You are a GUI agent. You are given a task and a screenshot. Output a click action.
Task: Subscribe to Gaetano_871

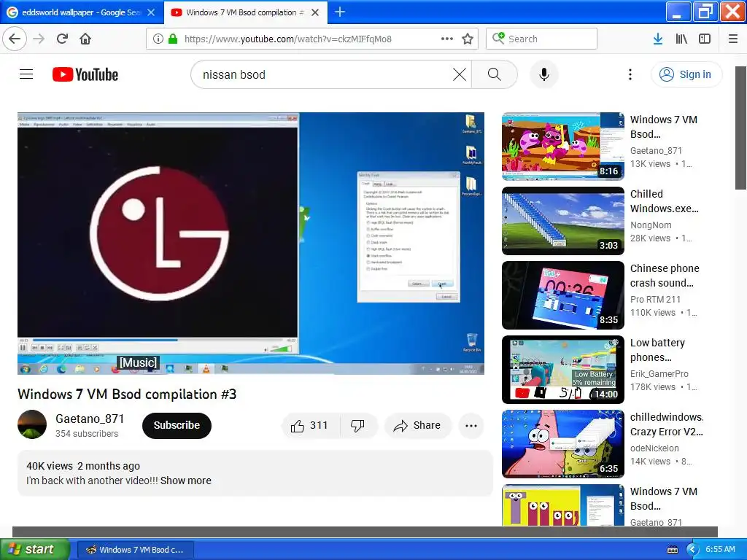tap(177, 425)
